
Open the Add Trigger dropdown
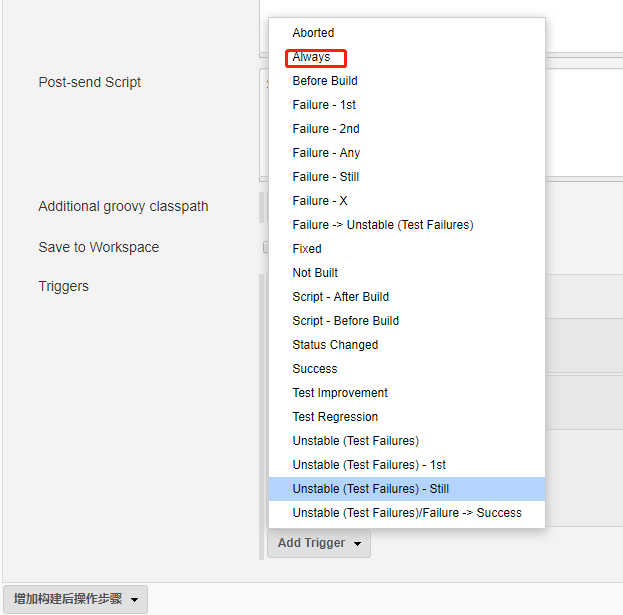(x=318, y=543)
